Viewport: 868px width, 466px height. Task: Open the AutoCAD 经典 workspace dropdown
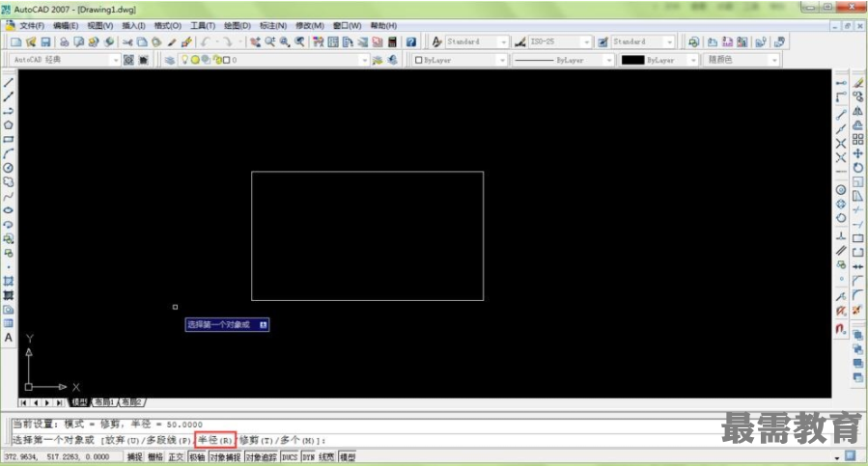(115, 60)
